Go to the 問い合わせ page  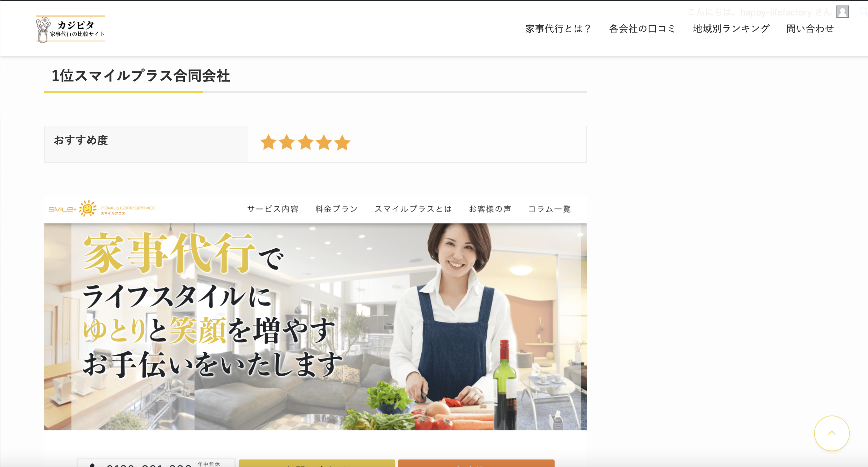click(810, 29)
